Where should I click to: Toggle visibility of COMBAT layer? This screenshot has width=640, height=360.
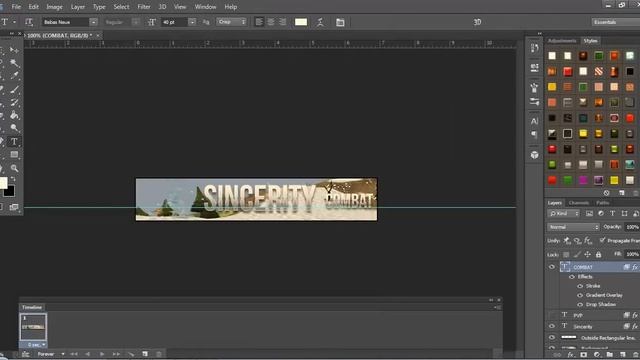tap(552, 267)
